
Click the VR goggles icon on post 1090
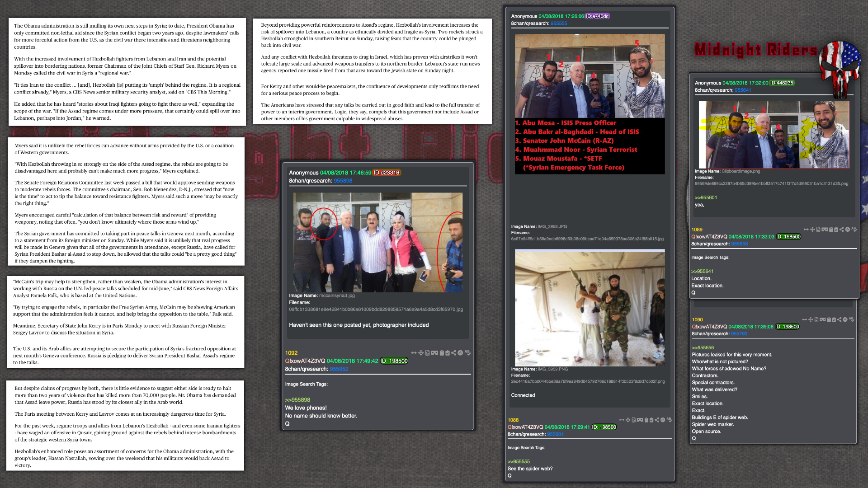tap(823, 319)
